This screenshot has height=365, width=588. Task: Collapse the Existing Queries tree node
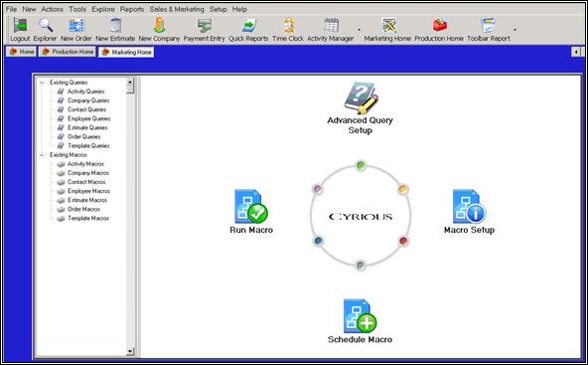point(42,83)
